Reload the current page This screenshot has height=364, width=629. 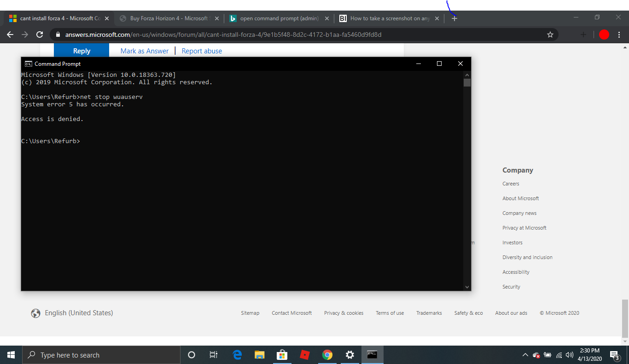pyautogui.click(x=40, y=35)
